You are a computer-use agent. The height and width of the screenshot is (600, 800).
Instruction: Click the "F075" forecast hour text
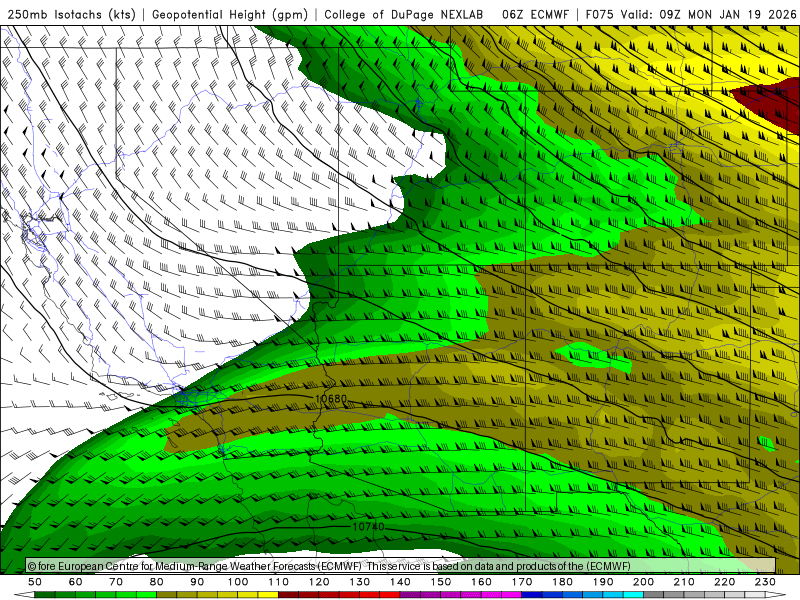pos(599,15)
